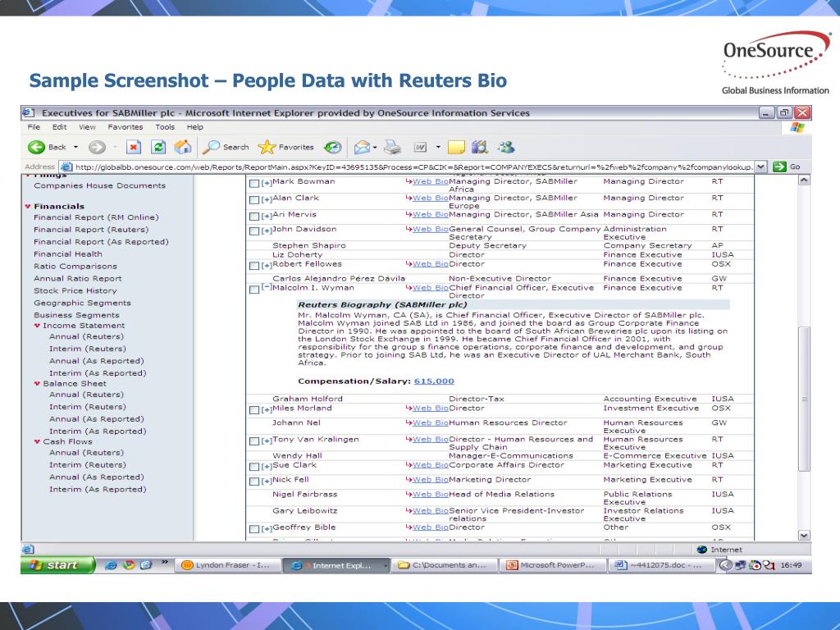Click Internet Explorer quick launch icon
The width and height of the screenshot is (840, 630).
pyautogui.click(x=111, y=564)
